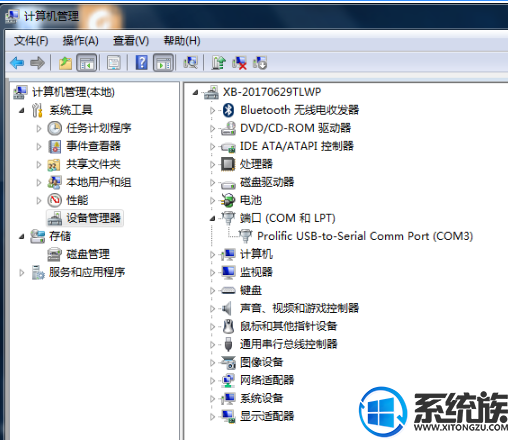Select Prolific USB-to-Serial Comm Port (COM3)
This screenshot has width=508, height=440.
[365, 236]
